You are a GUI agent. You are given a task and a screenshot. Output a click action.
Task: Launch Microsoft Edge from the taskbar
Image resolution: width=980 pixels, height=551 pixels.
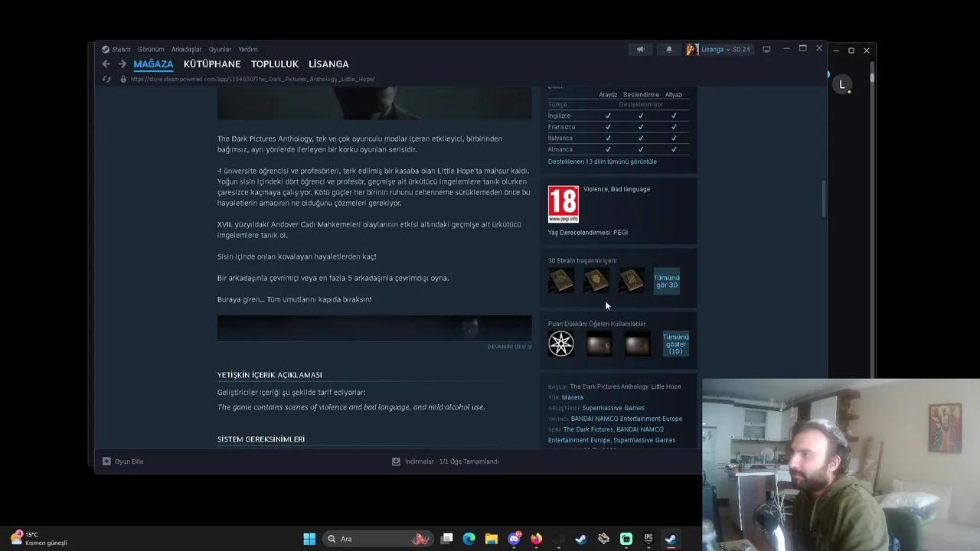tap(469, 539)
